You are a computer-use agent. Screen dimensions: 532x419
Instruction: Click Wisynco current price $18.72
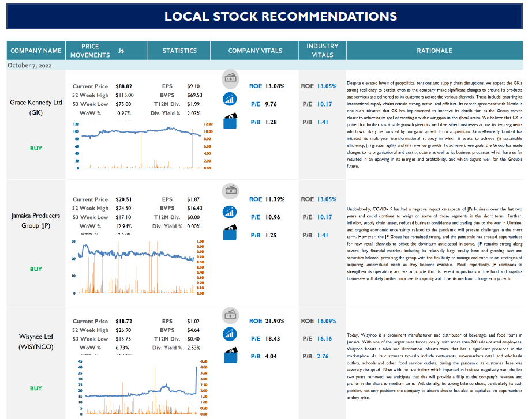pos(123,321)
